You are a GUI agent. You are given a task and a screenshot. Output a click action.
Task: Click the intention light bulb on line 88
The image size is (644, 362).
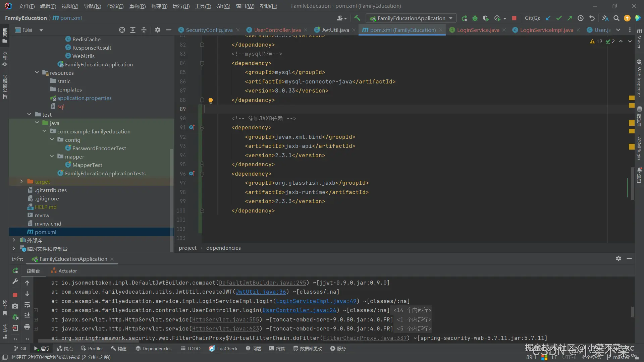tap(211, 100)
